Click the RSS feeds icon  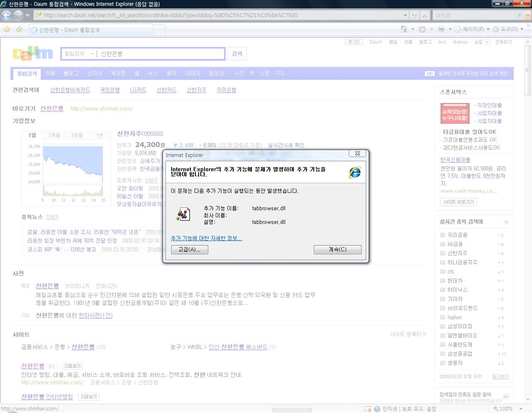click(x=422, y=29)
